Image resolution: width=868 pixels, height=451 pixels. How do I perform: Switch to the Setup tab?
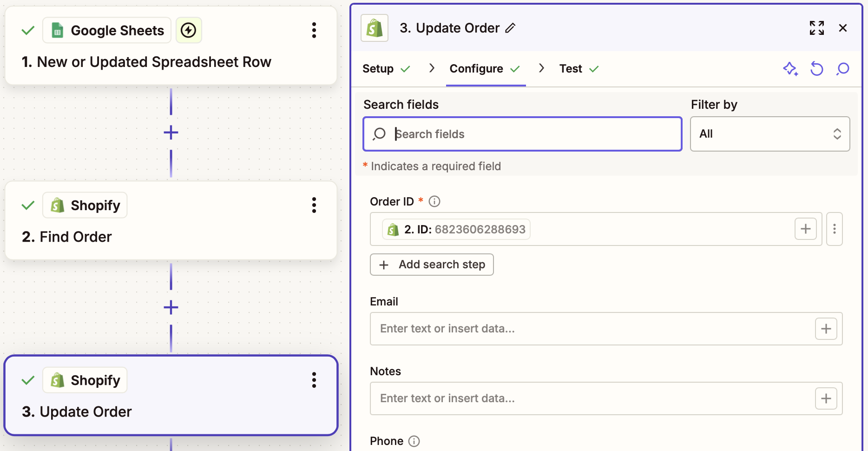click(386, 69)
